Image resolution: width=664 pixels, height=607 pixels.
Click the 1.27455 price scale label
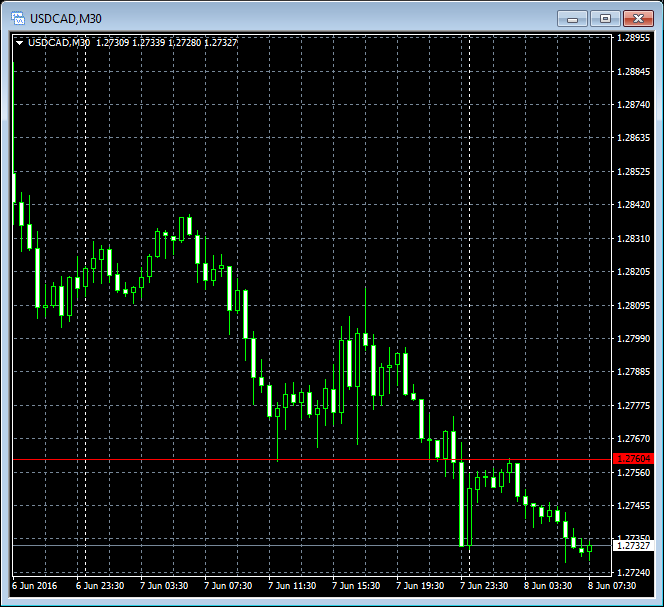pyautogui.click(x=634, y=505)
